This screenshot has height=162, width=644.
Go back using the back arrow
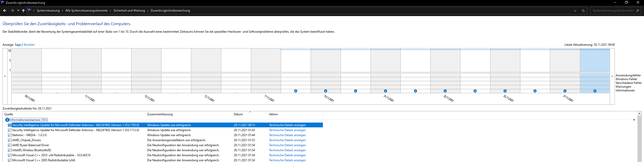pos(5,11)
